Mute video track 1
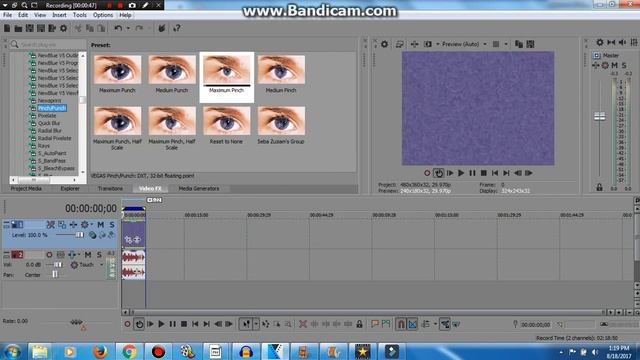The image size is (640, 360). [100, 224]
